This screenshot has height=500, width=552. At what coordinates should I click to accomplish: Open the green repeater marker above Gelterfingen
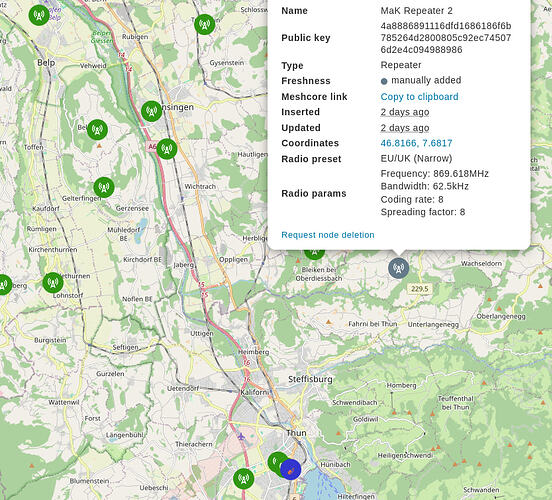pos(104,187)
